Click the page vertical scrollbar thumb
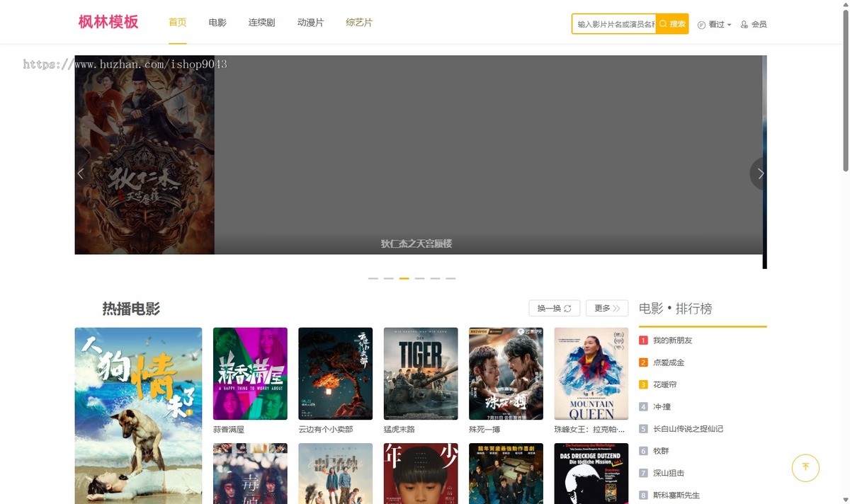The width and height of the screenshot is (850, 504). pyautogui.click(x=845, y=91)
